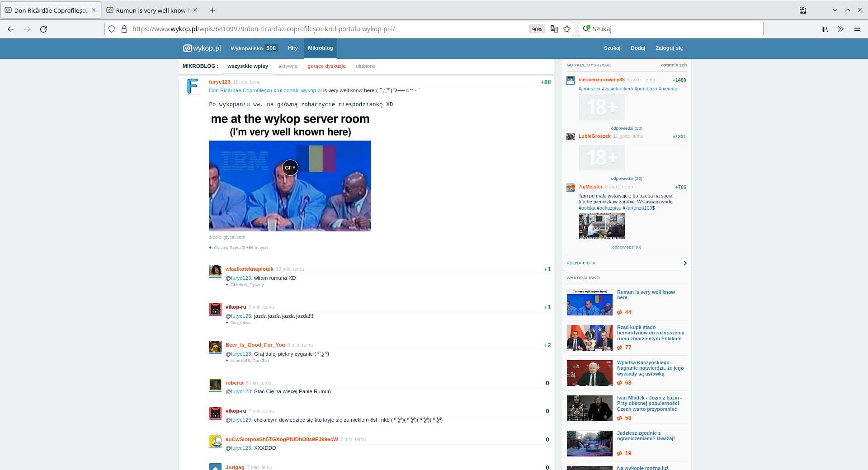Open a new browser tab
The height and width of the screenshot is (470, 868).
tap(212, 10)
